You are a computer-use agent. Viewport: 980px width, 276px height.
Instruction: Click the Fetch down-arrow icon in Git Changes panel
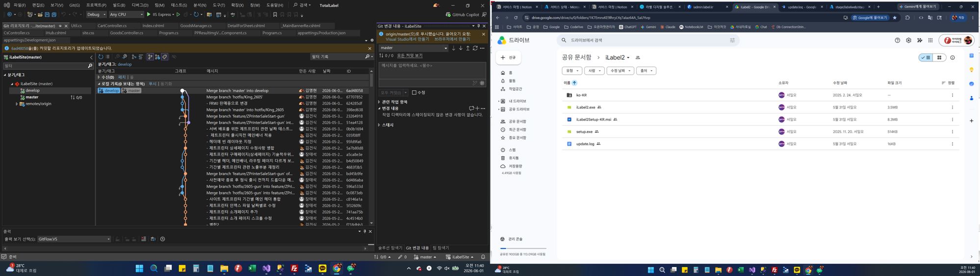(454, 48)
